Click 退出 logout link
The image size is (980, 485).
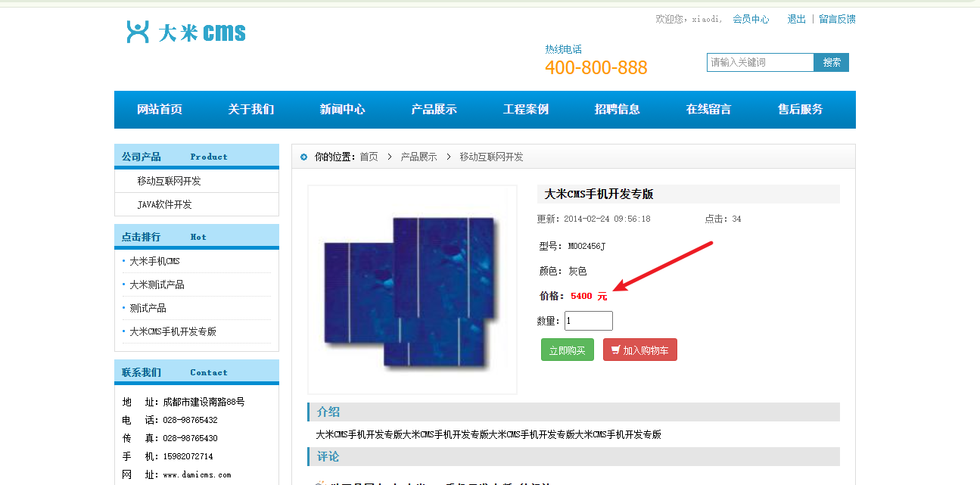click(x=796, y=20)
